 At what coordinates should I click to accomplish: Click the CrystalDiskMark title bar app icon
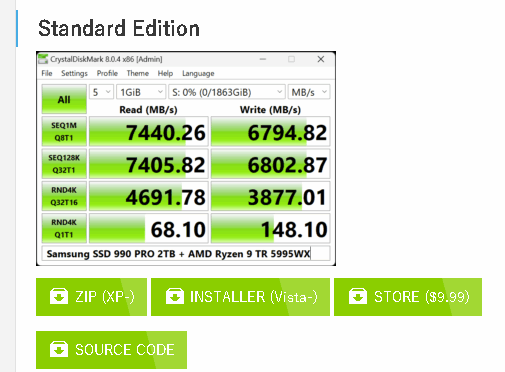click(x=43, y=59)
